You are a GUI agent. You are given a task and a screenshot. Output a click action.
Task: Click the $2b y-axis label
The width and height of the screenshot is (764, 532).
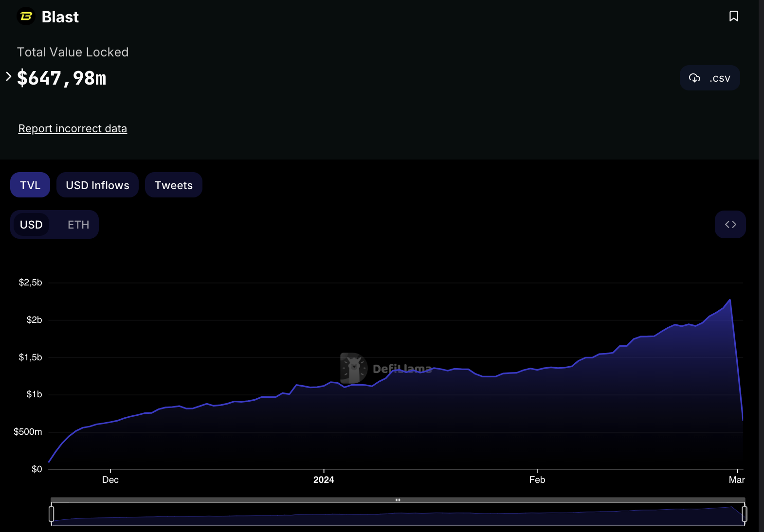click(x=34, y=320)
